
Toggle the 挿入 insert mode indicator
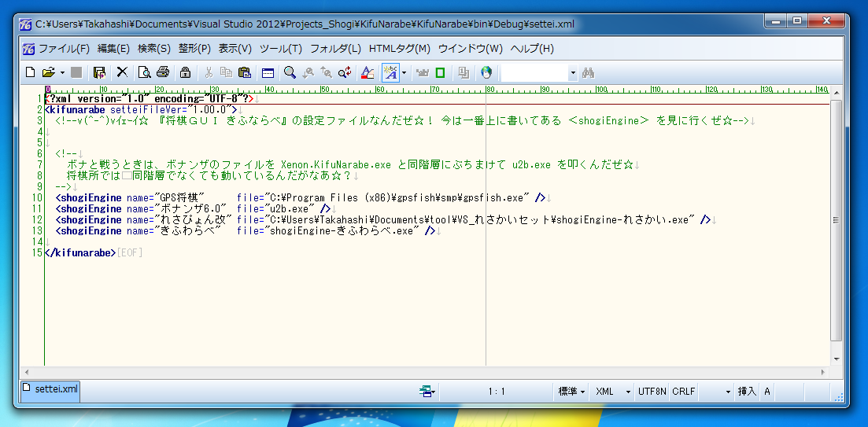(x=747, y=392)
